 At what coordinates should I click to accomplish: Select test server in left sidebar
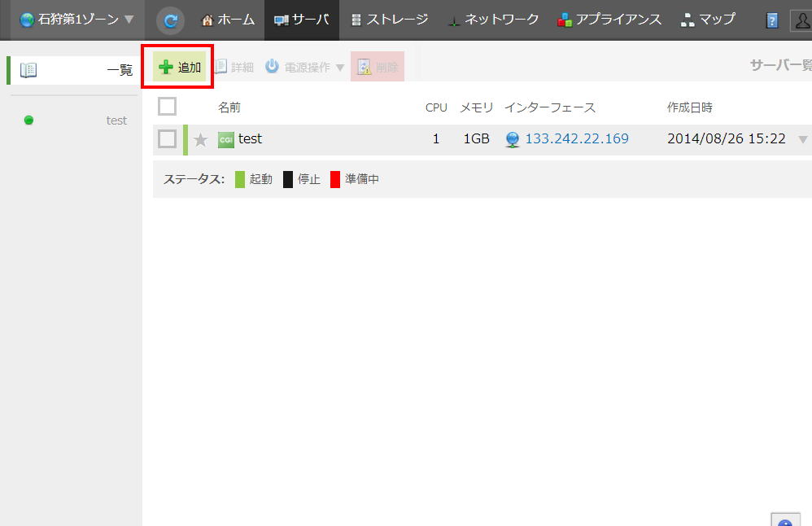coord(116,121)
